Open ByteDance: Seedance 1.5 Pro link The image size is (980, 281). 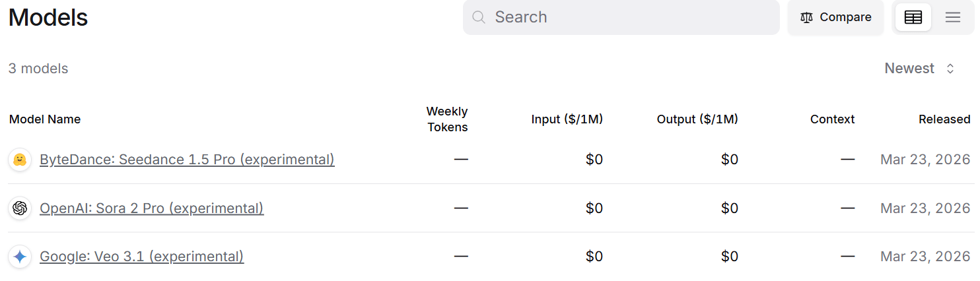(187, 160)
